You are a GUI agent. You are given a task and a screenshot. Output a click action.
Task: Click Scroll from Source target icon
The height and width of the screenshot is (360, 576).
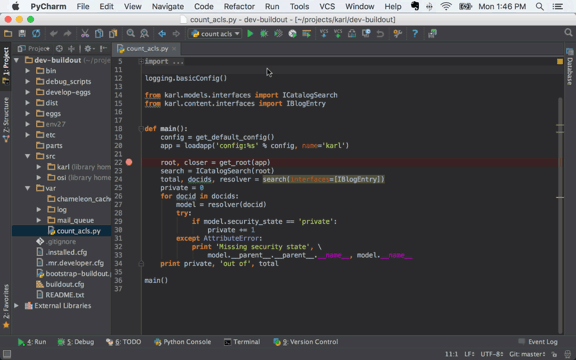[59, 48]
